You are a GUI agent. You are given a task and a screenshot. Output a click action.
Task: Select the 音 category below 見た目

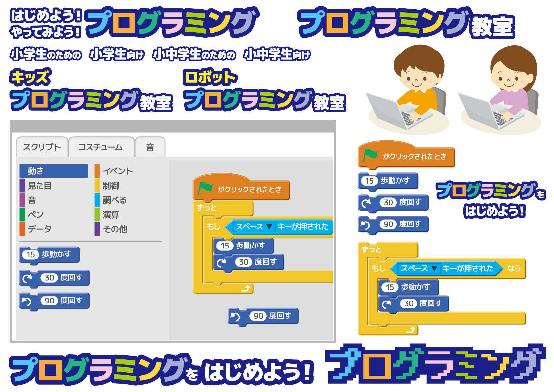28,200
